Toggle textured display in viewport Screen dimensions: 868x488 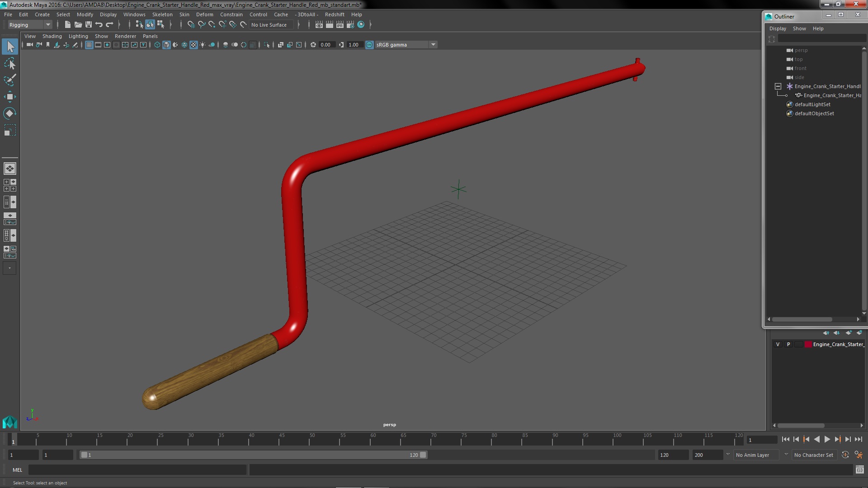tap(193, 45)
